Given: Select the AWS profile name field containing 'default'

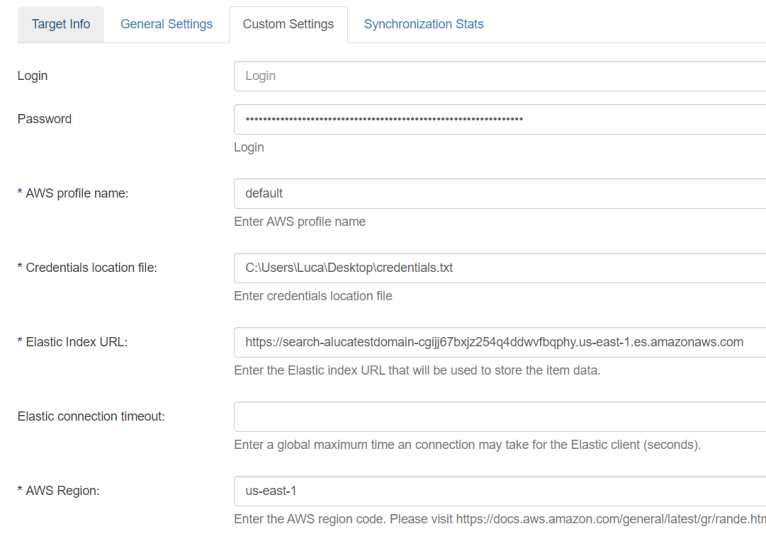Looking at the screenshot, I should click(x=500, y=193).
